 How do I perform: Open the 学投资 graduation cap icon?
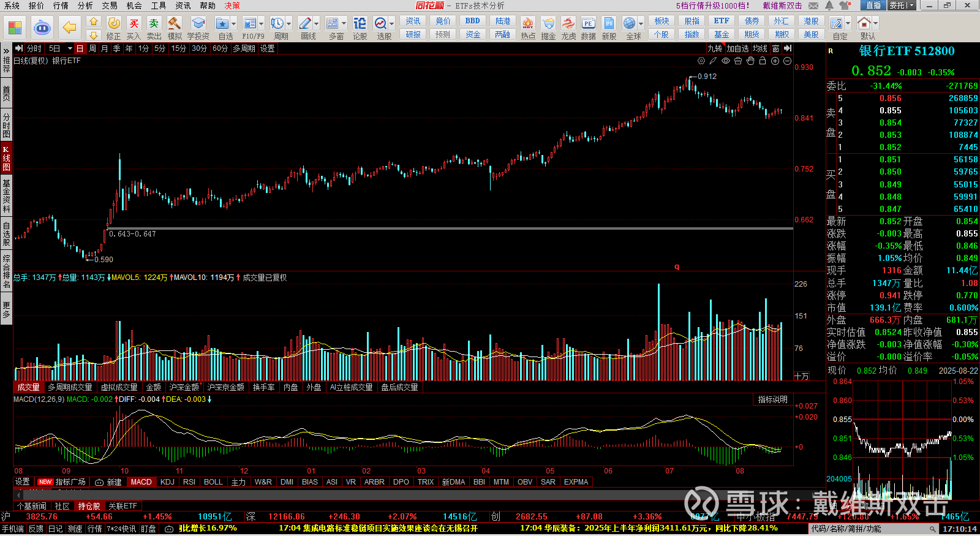click(x=198, y=28)
